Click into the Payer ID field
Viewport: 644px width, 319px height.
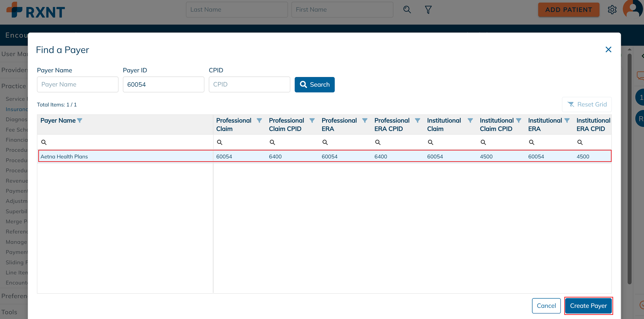(x=163, y=84)
